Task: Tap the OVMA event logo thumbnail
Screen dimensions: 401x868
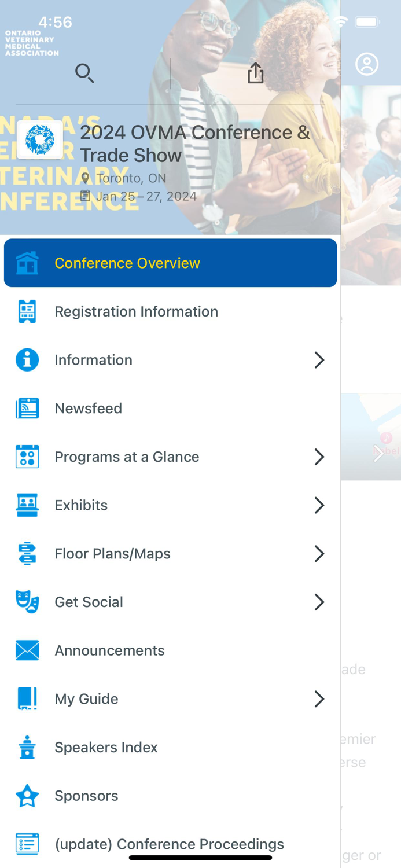Action: tap(40, 139)
